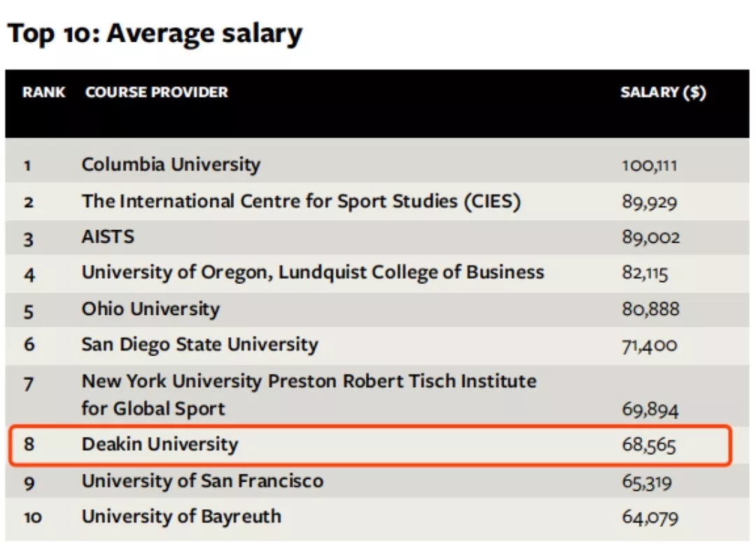Click the COURSE PROVIDER column header
The height and width of the screenshot is (545, 756).
(x=156, y=92)
